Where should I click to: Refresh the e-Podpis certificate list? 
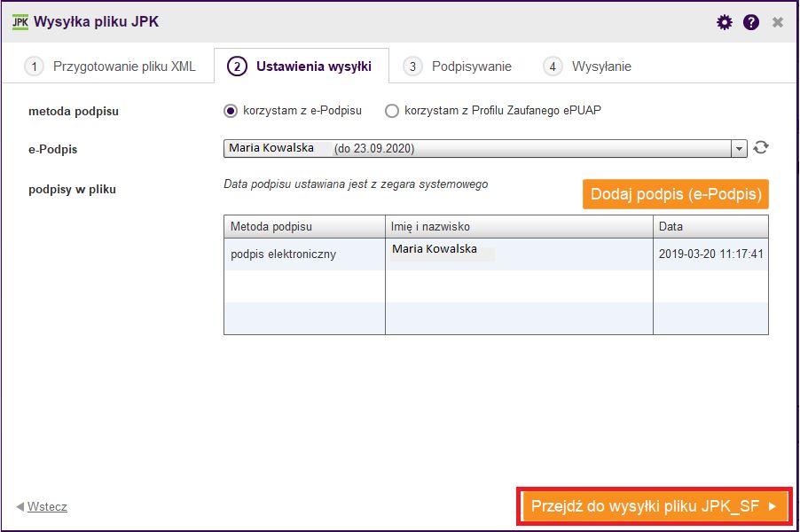(x=761, y=147)
